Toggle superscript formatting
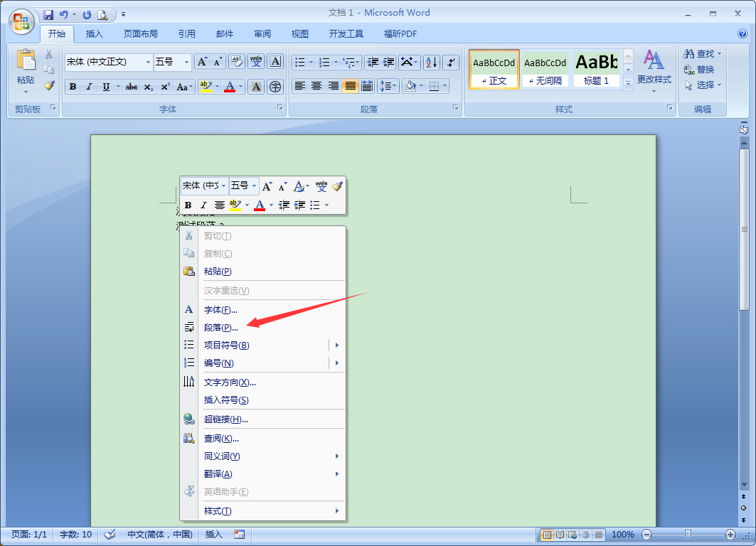 164,87
